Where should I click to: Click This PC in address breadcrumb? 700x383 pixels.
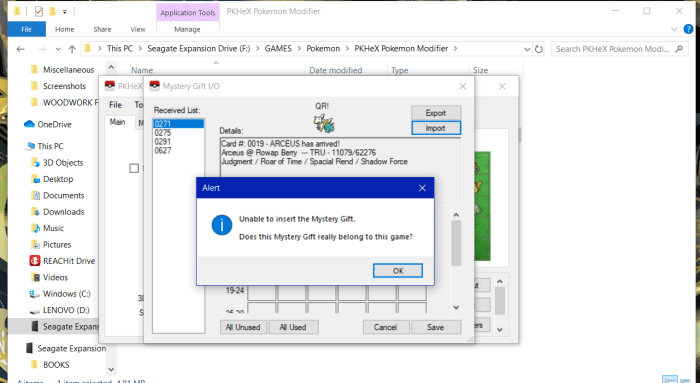pos(120,49)
